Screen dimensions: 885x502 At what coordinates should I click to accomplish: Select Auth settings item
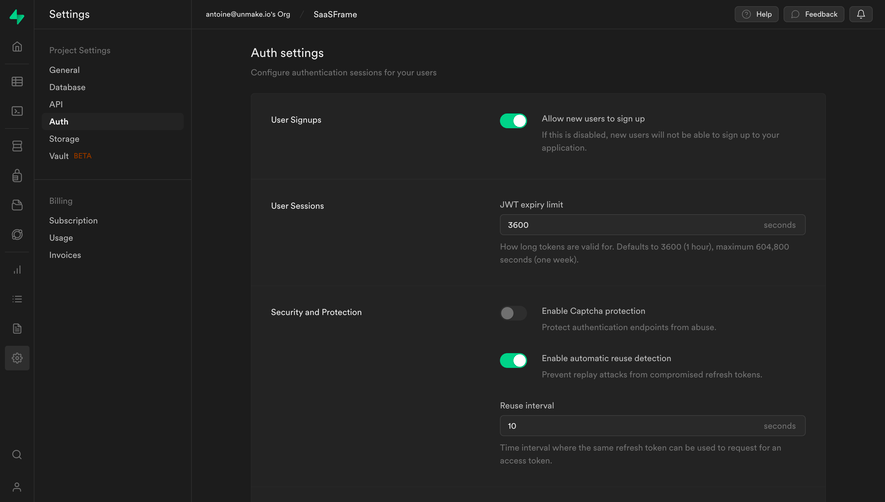point(113,121)
